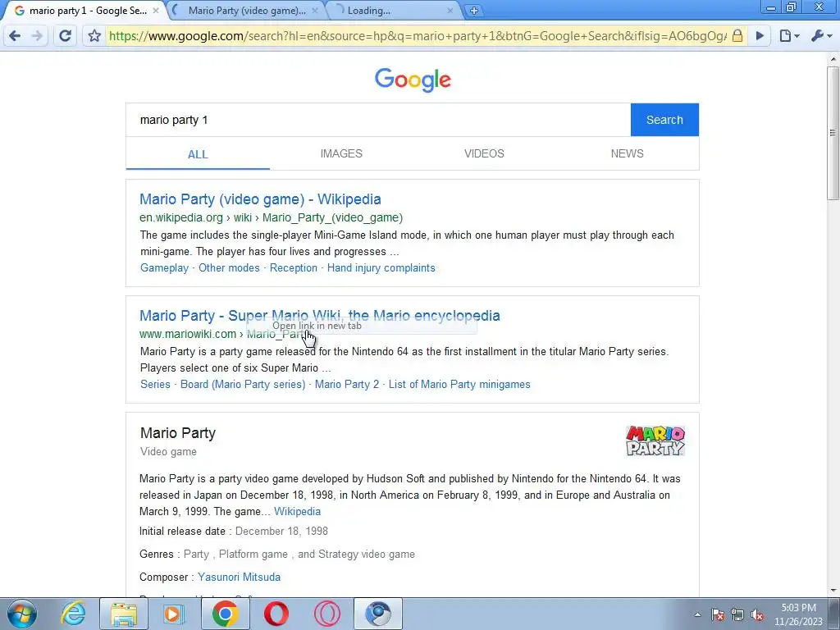Click the scrollbar up arrow

pos(833,58)
